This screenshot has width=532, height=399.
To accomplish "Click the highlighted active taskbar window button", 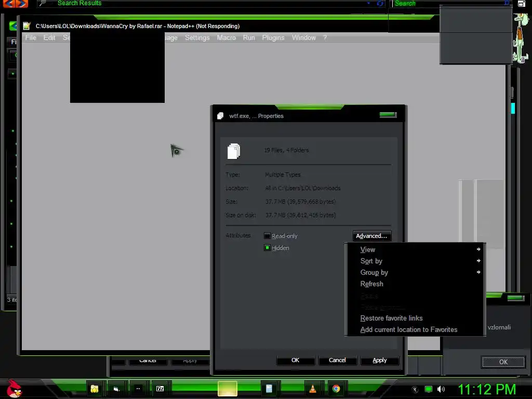I will tap(228, 389).
